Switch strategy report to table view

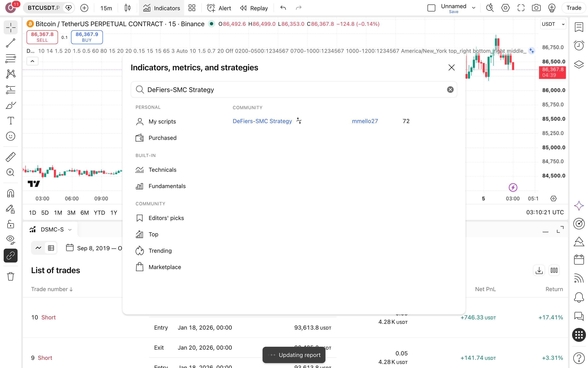pyautogui.click(x=51, y=248)
